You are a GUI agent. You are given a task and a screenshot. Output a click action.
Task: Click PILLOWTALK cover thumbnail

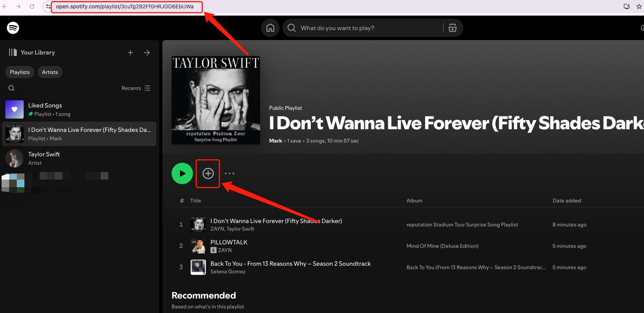tap(198, 246)
